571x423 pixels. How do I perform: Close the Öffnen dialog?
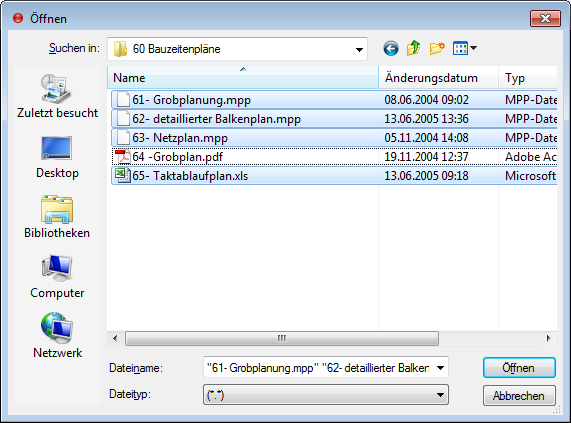545,18
